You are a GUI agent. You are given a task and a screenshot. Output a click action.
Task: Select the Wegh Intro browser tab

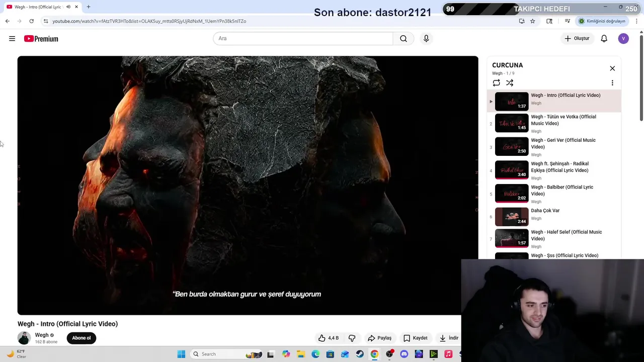point(42,7)
